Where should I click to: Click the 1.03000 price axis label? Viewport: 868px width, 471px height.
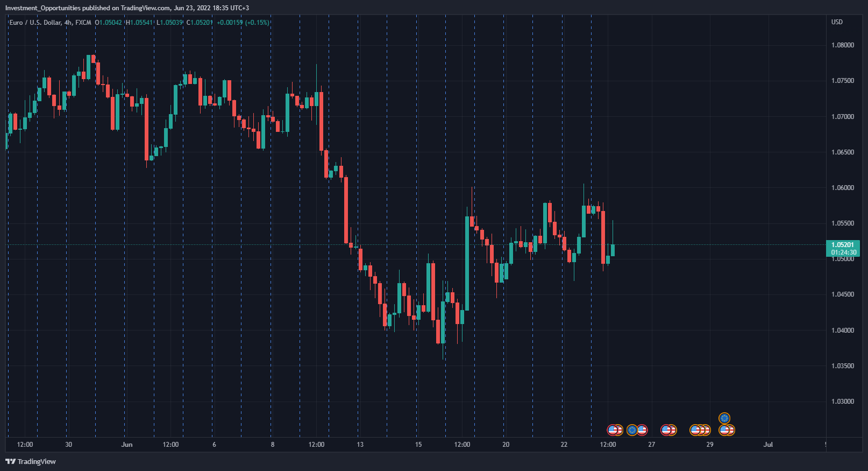click(x=843, y=402)
